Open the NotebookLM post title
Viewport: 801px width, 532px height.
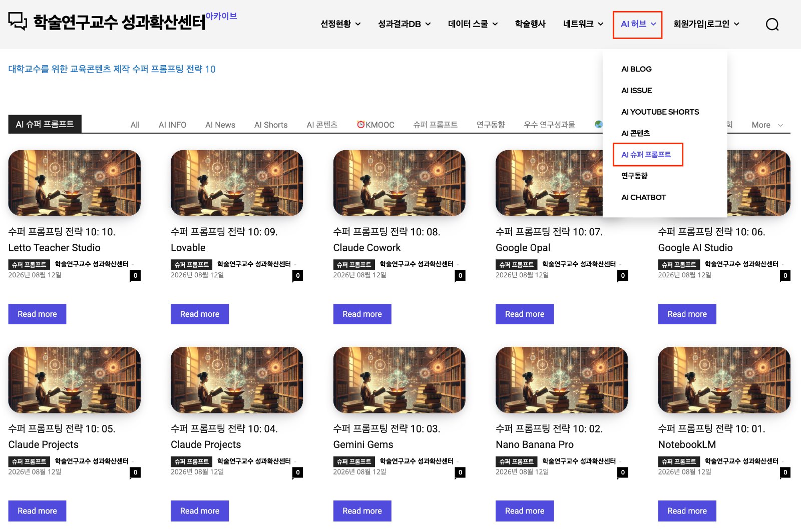[711, 436]
